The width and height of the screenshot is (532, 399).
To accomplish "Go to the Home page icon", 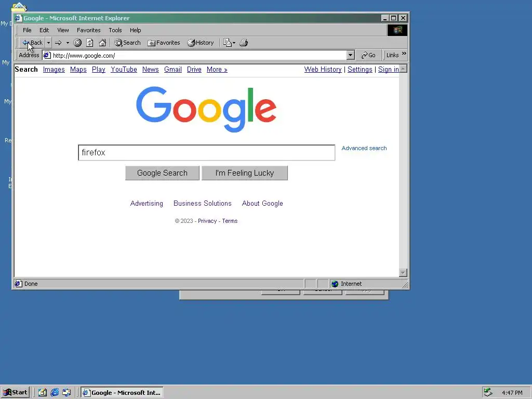I will (102, 43).
